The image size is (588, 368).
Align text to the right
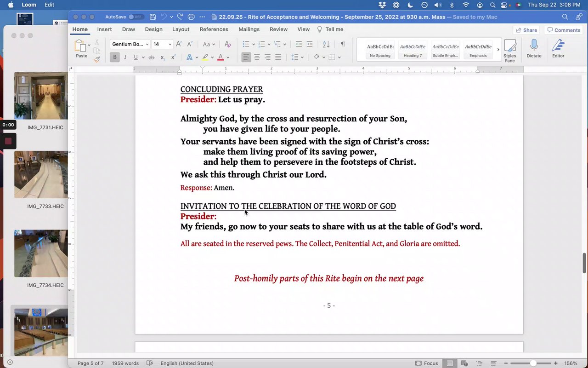267,57
